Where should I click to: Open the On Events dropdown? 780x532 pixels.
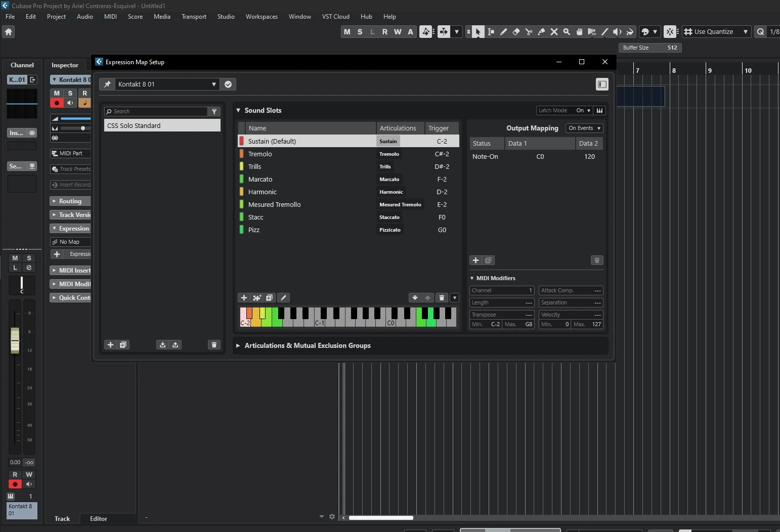coord(584,128)
